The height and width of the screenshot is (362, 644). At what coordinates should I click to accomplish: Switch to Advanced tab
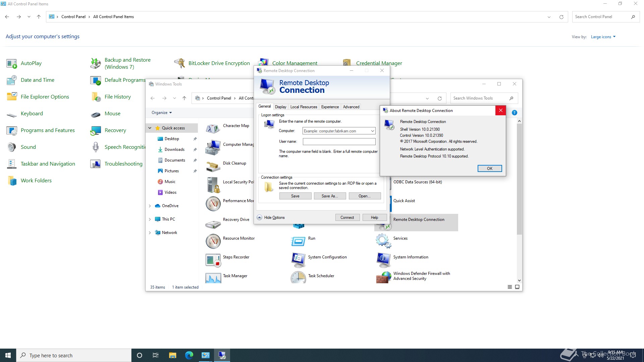tap(351, 107)
